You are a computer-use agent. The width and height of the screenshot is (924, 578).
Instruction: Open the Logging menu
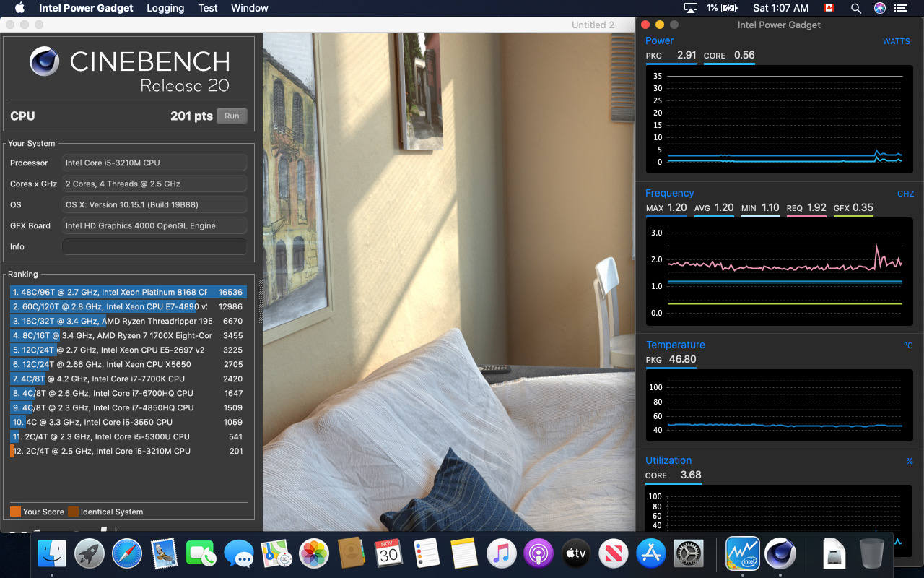click(165, 8)
